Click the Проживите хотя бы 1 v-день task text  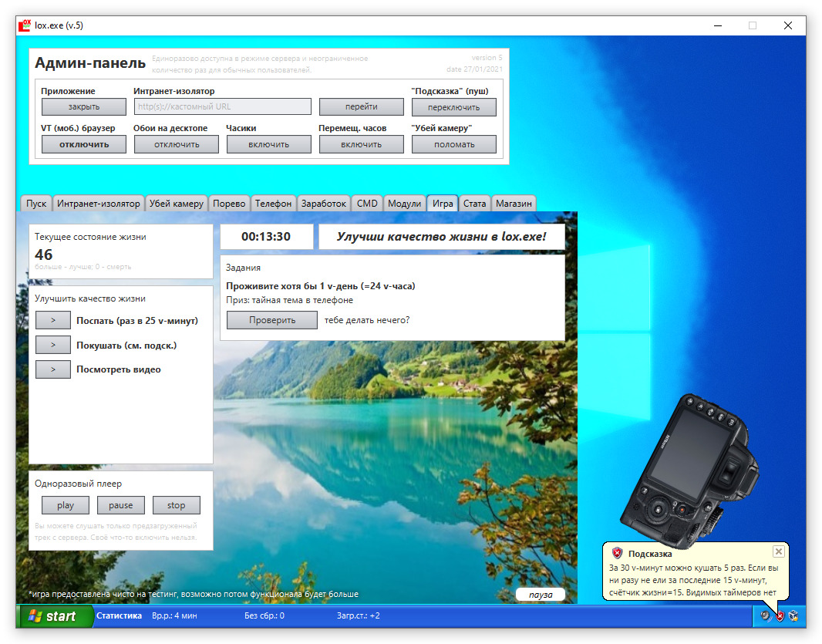point(320,286)
